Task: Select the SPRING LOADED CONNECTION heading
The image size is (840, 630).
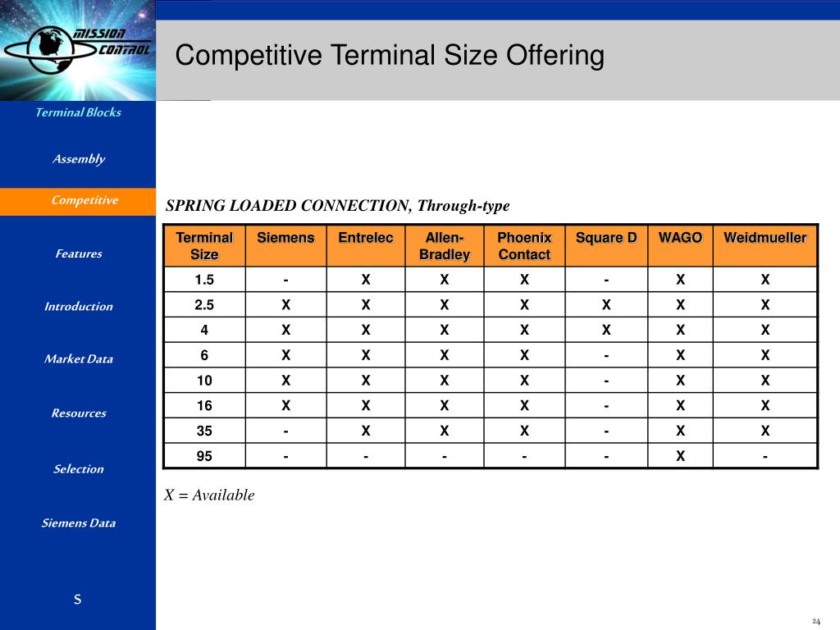Action: pyautogui.click(x=337, y=206)
